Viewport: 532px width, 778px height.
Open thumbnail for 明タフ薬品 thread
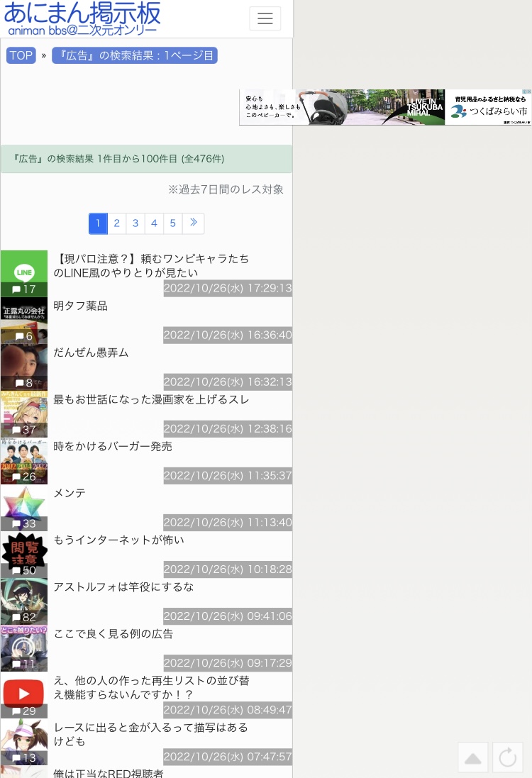[24, 321]
